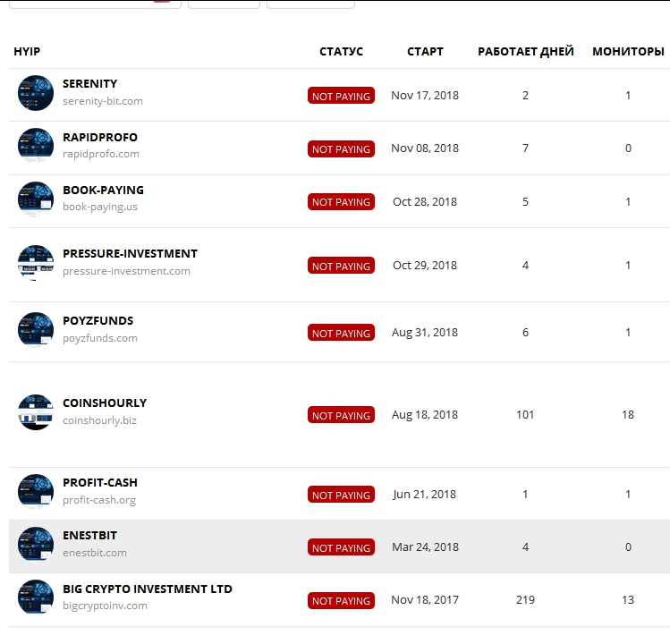The height and width of the screenshot is (644, 670).
Task: Click the BOOK-PAYING thumbnail icon
Action: tap(36, 199)
